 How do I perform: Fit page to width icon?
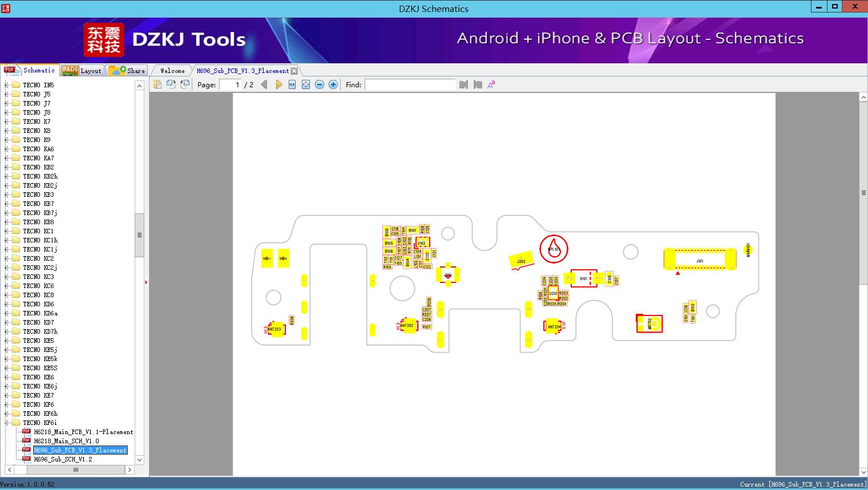coord(292,84)
